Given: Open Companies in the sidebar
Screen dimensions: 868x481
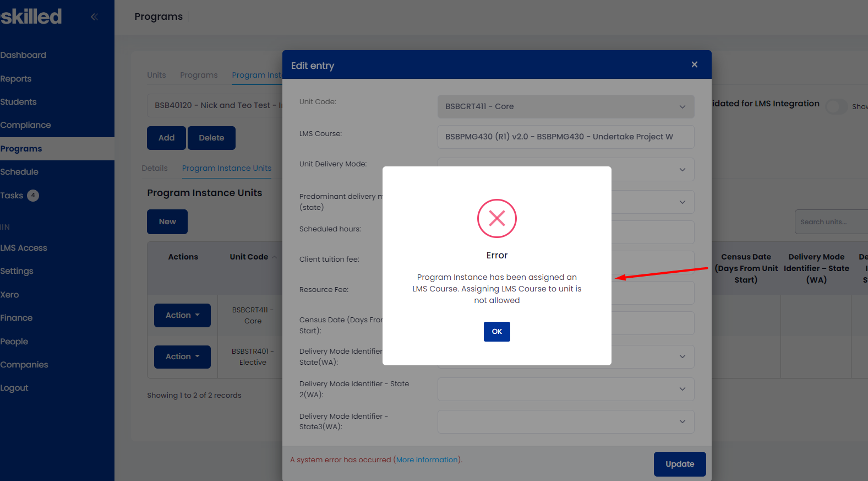Looking at the screenshot, I should pyautogui.click(x=24, y=365).
